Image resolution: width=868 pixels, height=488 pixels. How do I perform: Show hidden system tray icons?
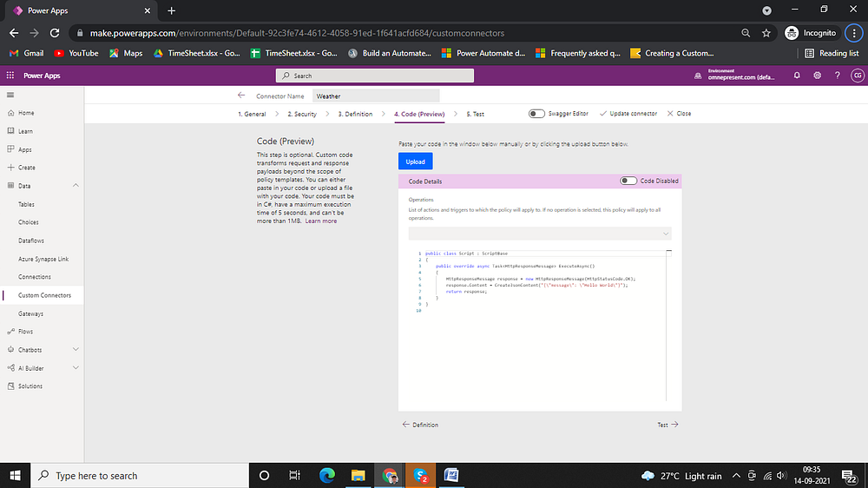(x=736, y=476)
